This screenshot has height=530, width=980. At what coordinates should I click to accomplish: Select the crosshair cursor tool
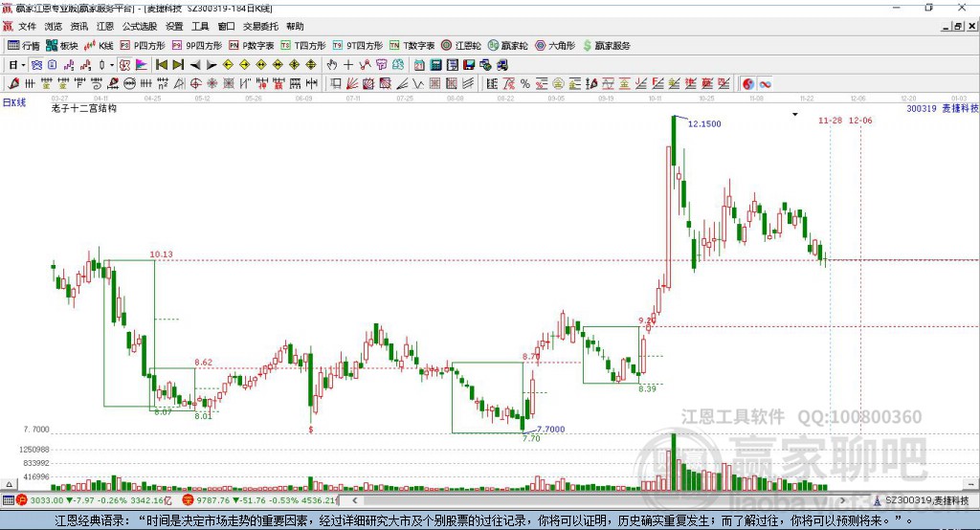tap(348, 65)
